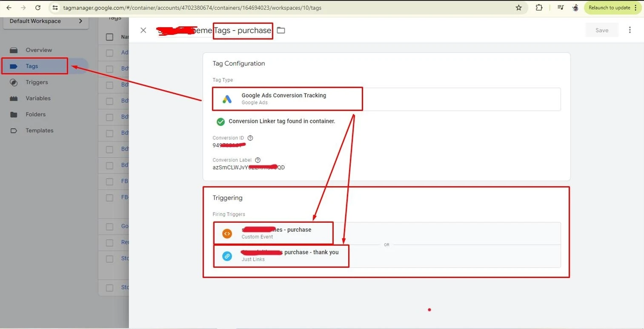Click the Save button
644x329 pixels.
[602, 30]
